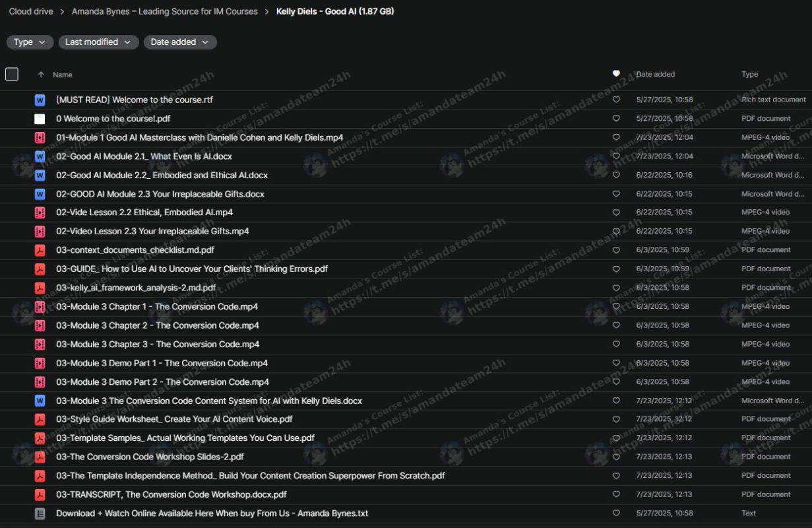Click the Word icon for 02-GOOD AI Module 2.3
Screen dimensions: 812x528
coord(40,194)
